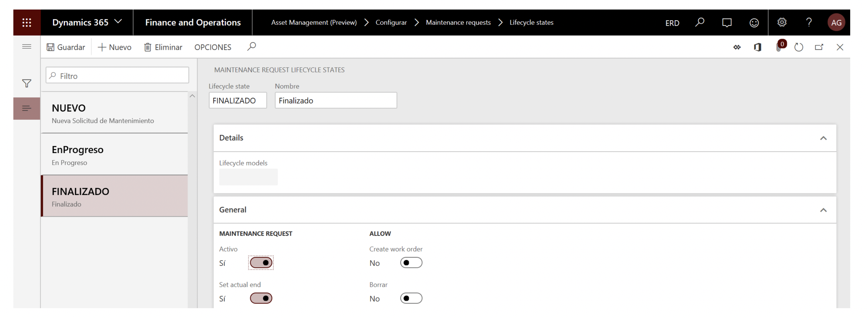Open the app launcher waffle icon
This screenshot has width=868, height=318.
pyautogui.click(x=27, y=23)
